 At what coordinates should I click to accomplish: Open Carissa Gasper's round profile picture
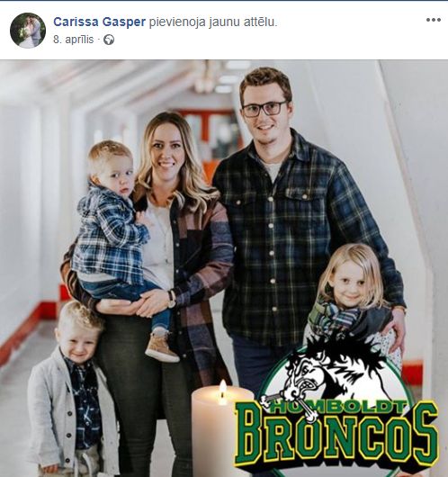pos(28,31)
